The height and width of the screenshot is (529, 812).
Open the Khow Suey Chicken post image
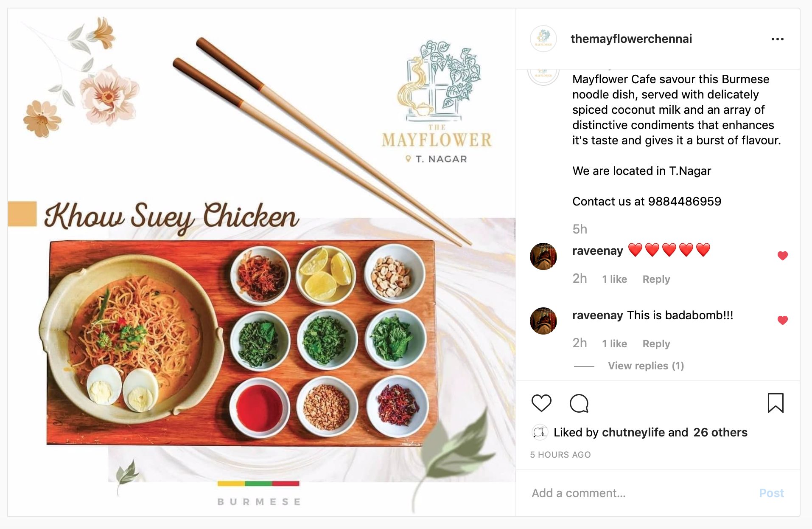262,262
